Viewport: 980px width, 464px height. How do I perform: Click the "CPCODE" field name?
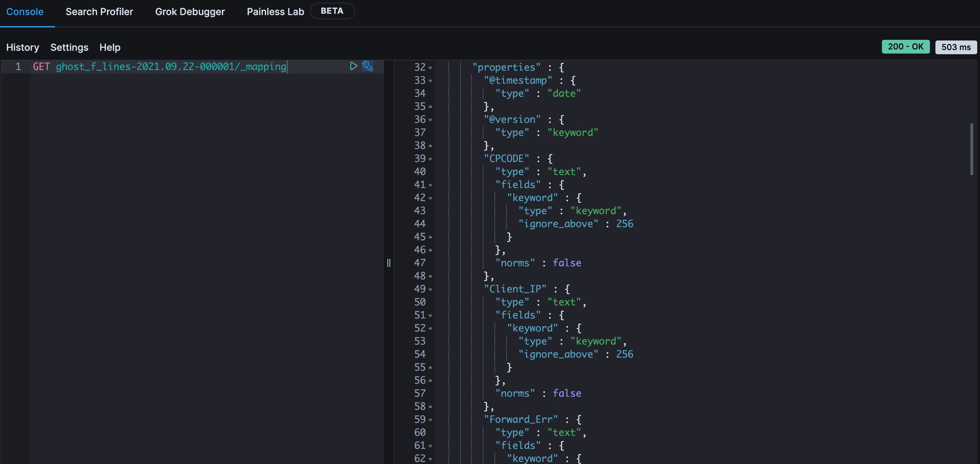(506, 158)
